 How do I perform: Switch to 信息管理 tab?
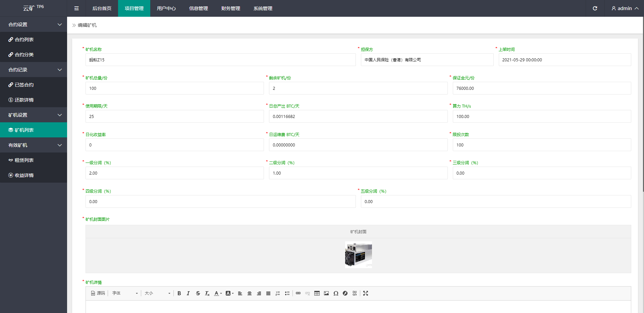pos(199,8)
